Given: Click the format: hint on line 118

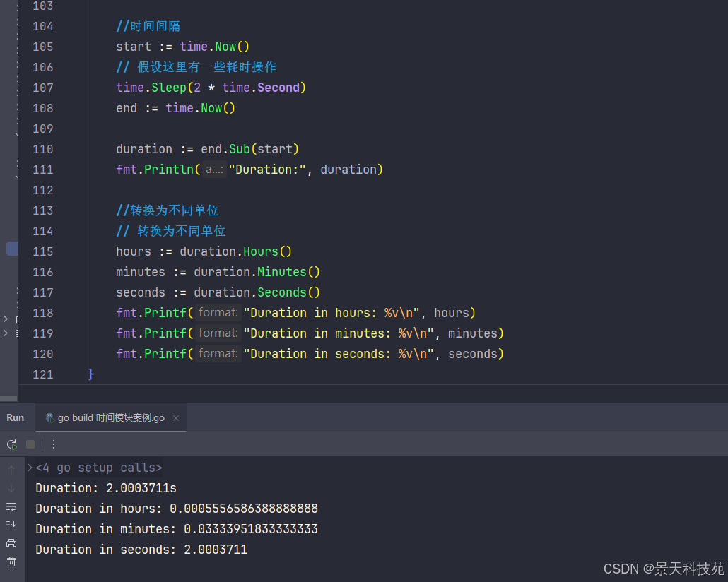Looking at the screenshot, I should (x=218, y=312).
